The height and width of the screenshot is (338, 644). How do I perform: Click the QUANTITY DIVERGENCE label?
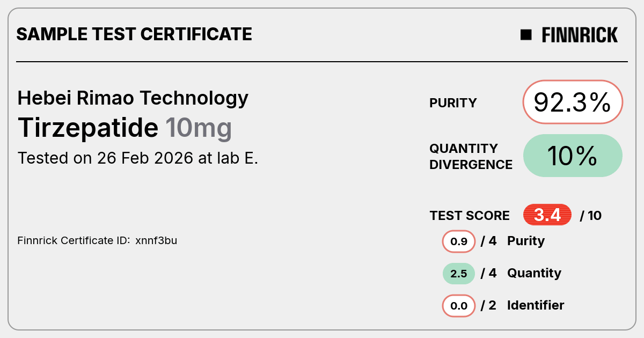471,156
